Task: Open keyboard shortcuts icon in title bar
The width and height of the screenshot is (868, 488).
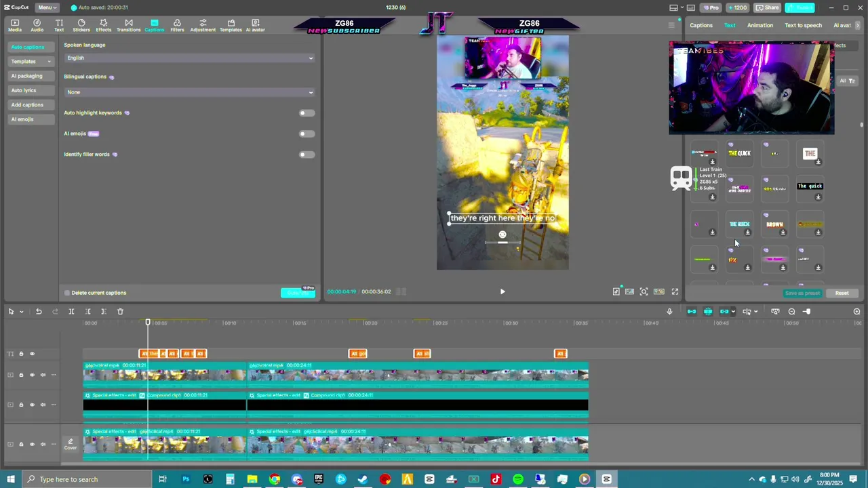Action: (x=692, y=7)
